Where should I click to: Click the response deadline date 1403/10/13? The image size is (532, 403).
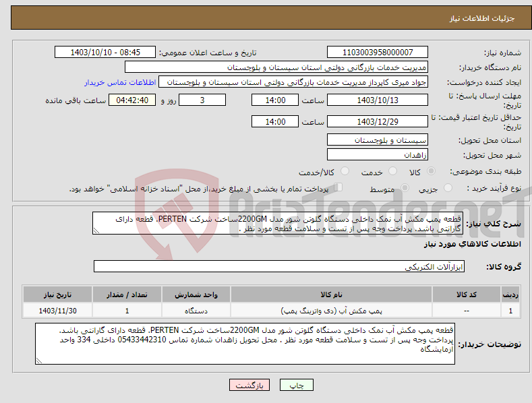click(378, 100)
